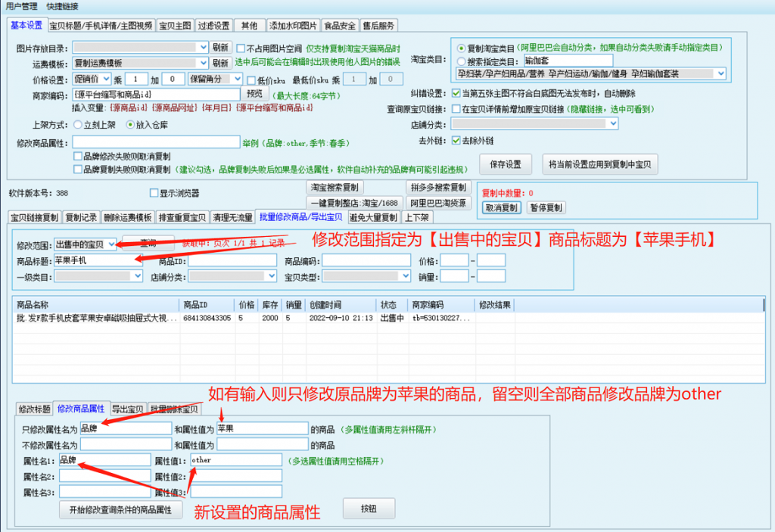Click 刷新 next to 运费模板
775x532 pixels.
click(220, 63)
